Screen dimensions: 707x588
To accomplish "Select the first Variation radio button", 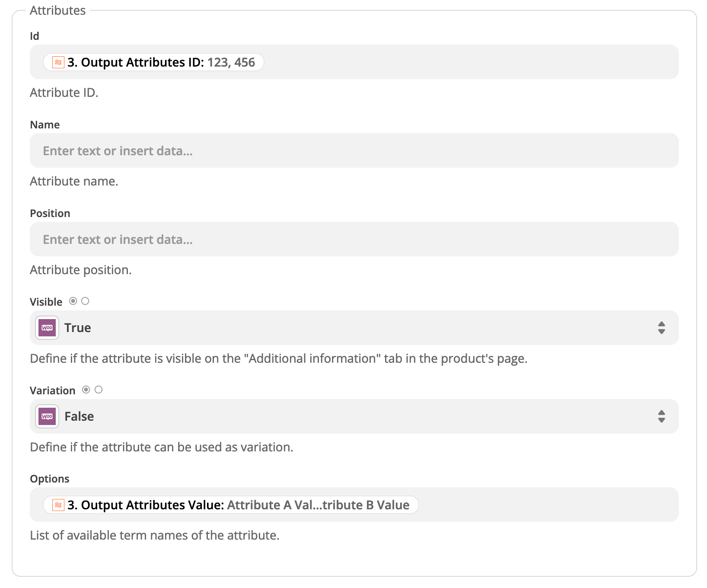I will pos(86,390).
